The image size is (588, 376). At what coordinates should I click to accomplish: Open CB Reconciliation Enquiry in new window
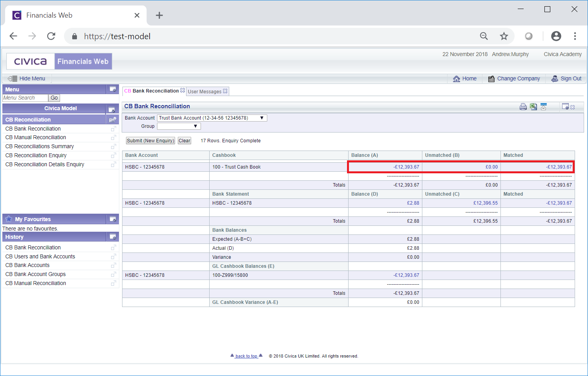click(113, 156)
